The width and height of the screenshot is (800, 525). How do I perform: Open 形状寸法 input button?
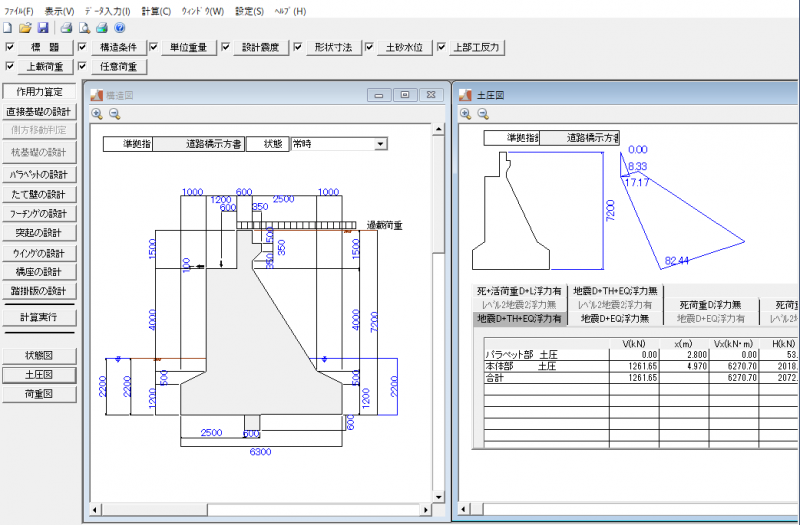pyautogui.click(x=333, y=47)
